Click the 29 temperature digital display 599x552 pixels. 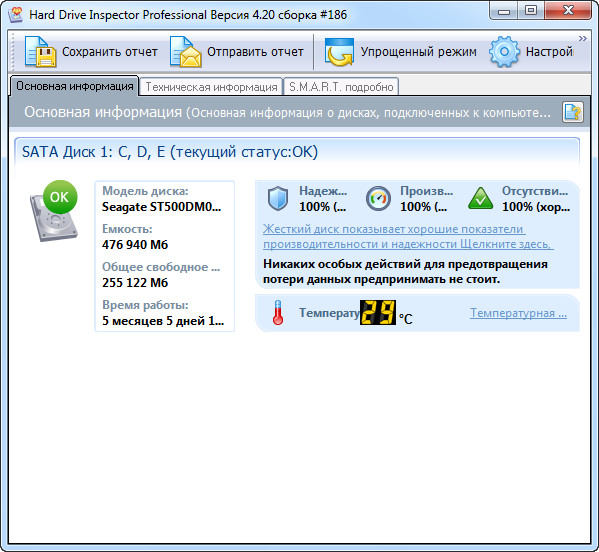(378, 312)
